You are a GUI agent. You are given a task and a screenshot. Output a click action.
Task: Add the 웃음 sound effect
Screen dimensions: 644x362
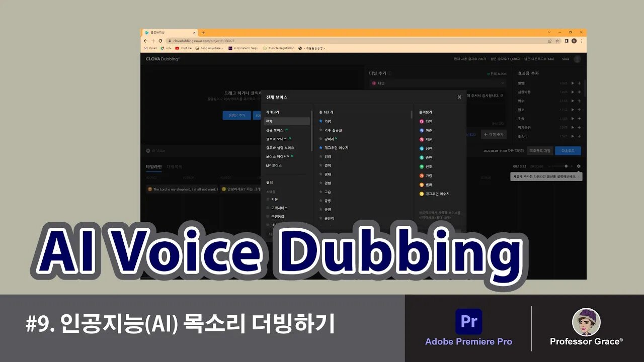[579, 119]
